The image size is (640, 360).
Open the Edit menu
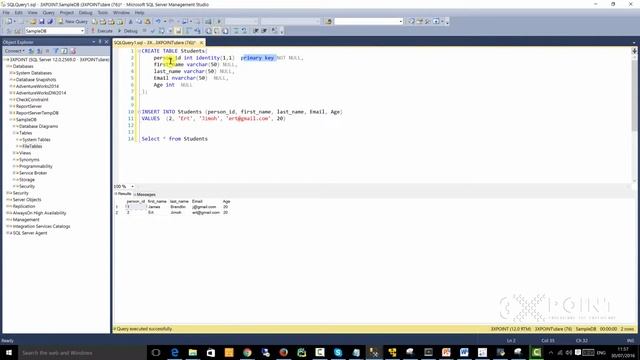pos(19,13)
